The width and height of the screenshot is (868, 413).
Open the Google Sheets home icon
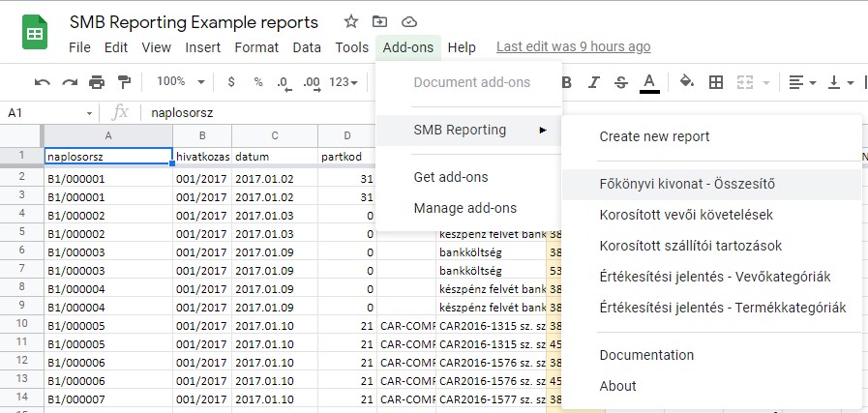[36, 34]
